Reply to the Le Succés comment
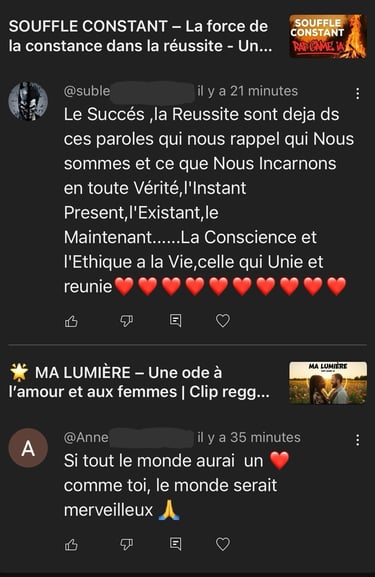 [175, 321]
